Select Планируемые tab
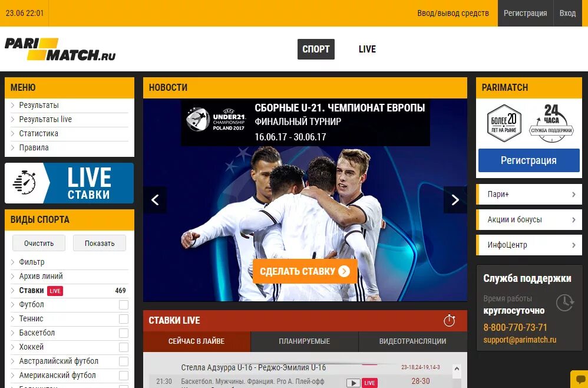Screen dimensions: 588x388 [304, 341]
